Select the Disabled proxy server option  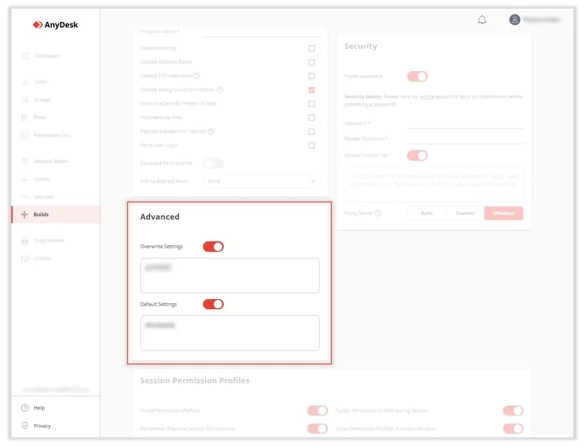tap(504, 213)
